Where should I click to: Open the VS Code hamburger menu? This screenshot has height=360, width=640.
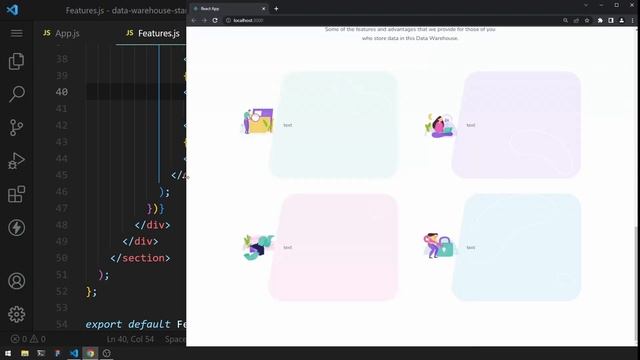tap(16, 33)
